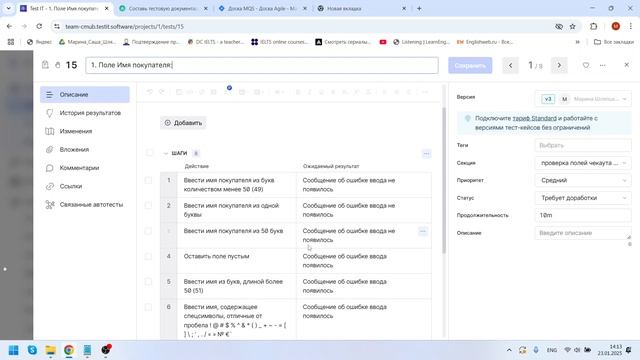Open the Секция dropdown
This screenshot has width=640, height=360.
click(583, 163)
